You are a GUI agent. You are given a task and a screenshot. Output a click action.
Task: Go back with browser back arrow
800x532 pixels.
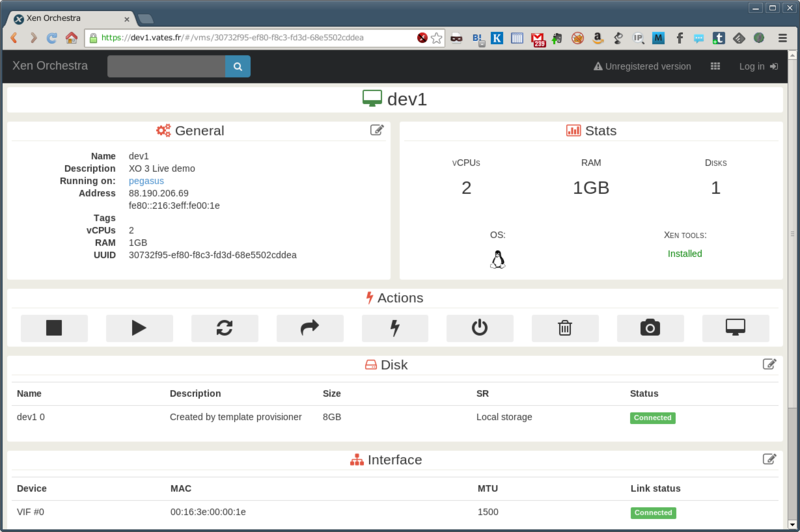pos(14,38)
